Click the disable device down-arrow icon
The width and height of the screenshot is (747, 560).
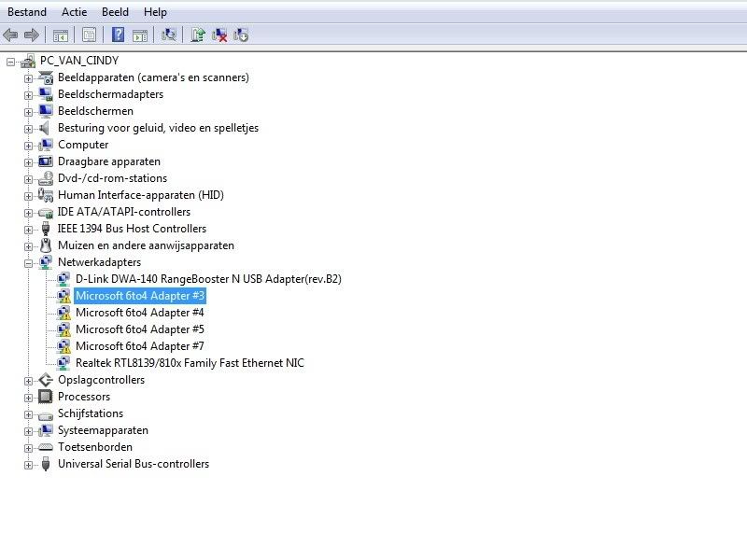pos(241,35)
